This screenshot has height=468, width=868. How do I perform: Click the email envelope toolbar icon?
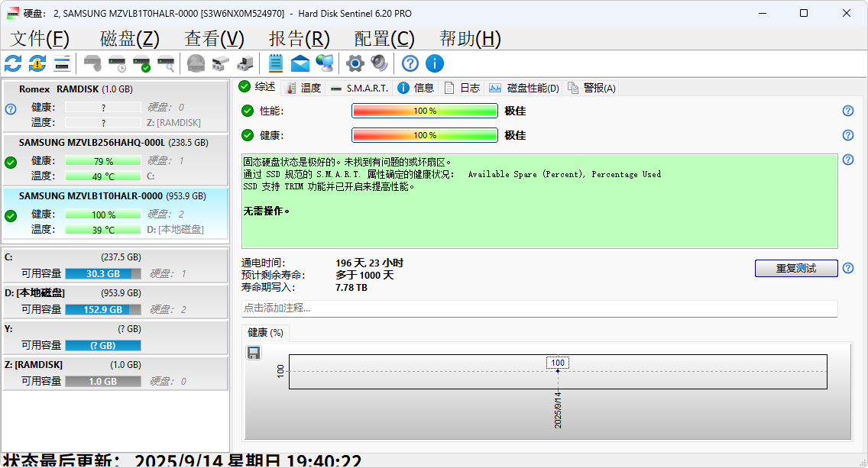tap(300, 63)
